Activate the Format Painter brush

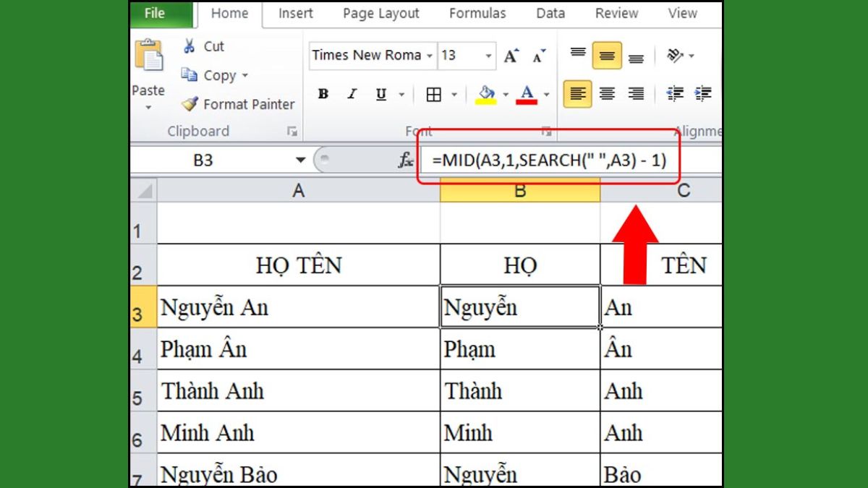pos(238,104)
